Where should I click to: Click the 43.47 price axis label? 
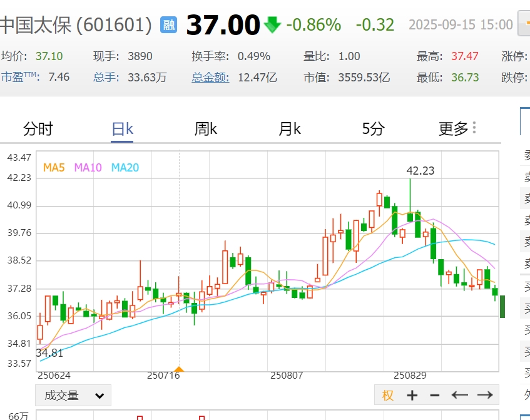19,158
